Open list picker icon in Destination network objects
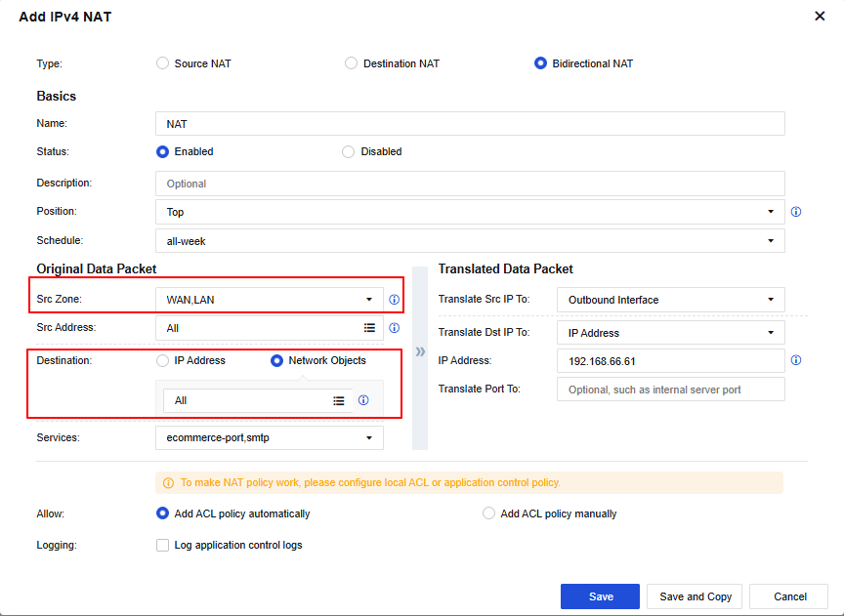The height and width of the screenshot is (616, 844). 339,401
